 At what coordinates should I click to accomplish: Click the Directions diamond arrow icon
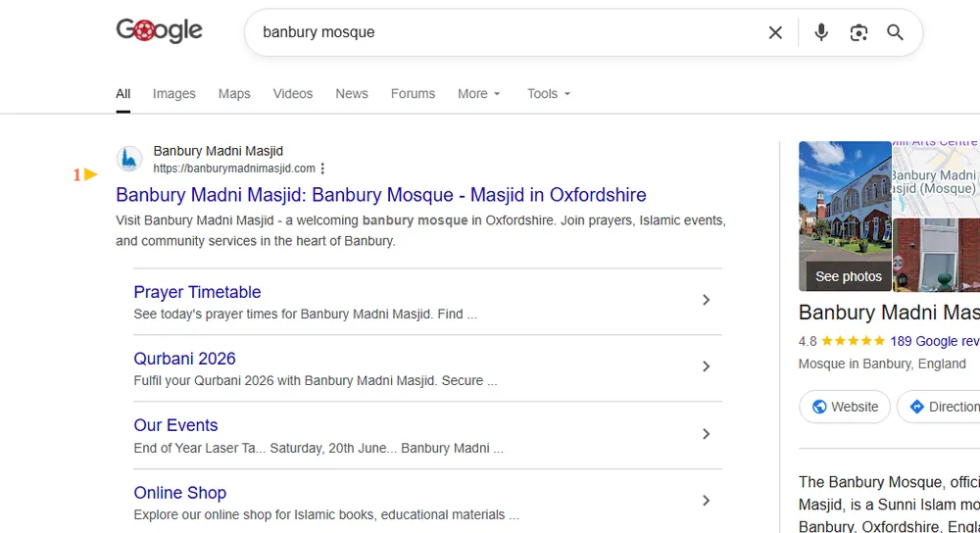(916, 407)
